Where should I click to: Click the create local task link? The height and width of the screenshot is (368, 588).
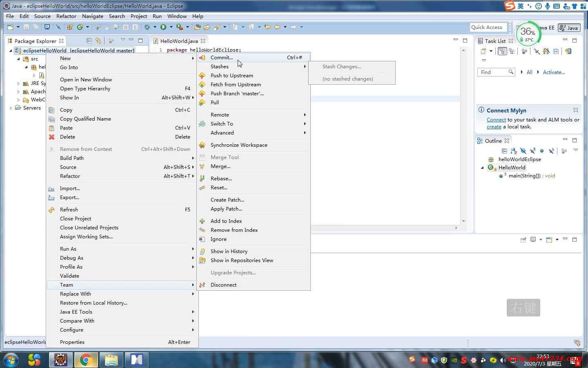click(494, 127)
